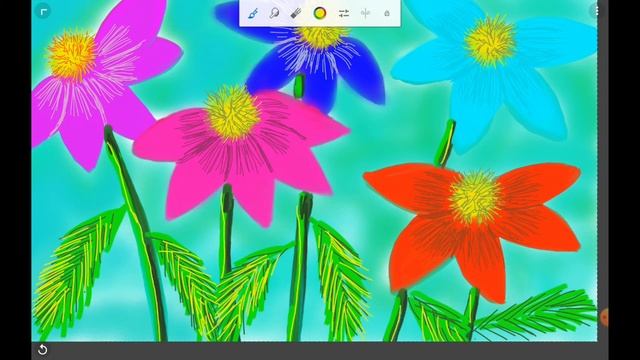Open the yellow current-color picker
The width and height of the screenshot is (640, 360).
(x=320, y=13)
